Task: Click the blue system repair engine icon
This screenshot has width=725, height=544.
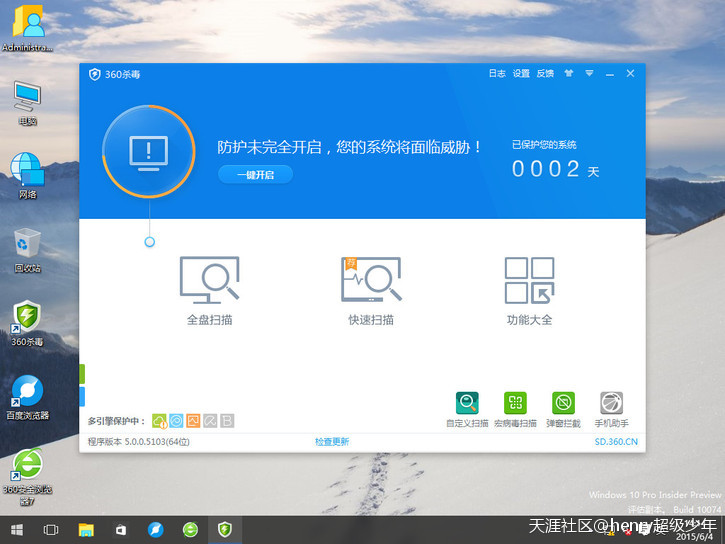Action: pyautogui.click(x=176, y=421)
